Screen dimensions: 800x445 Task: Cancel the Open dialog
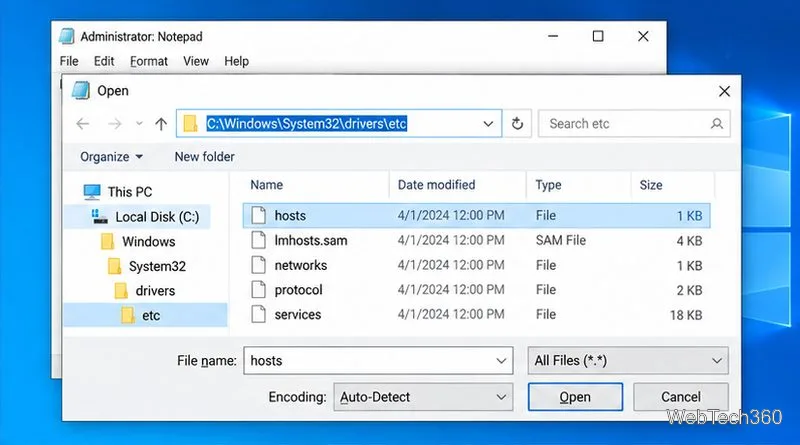coord(681,397)
